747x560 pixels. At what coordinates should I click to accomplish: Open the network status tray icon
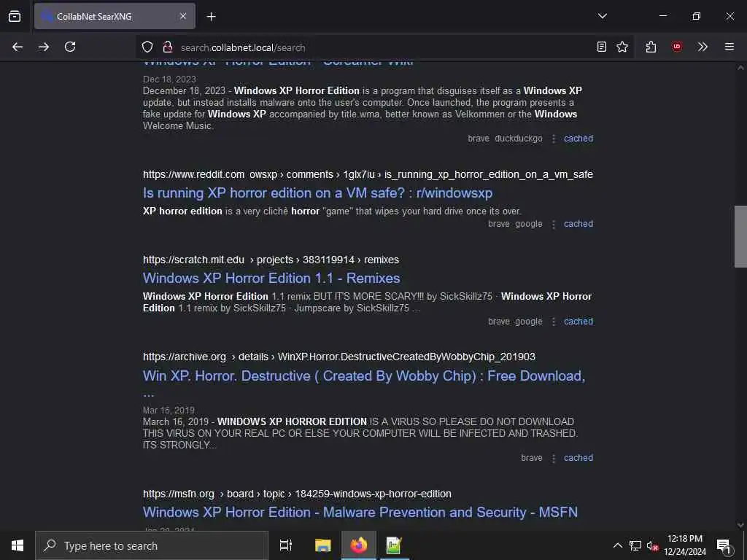click(635, 545)
